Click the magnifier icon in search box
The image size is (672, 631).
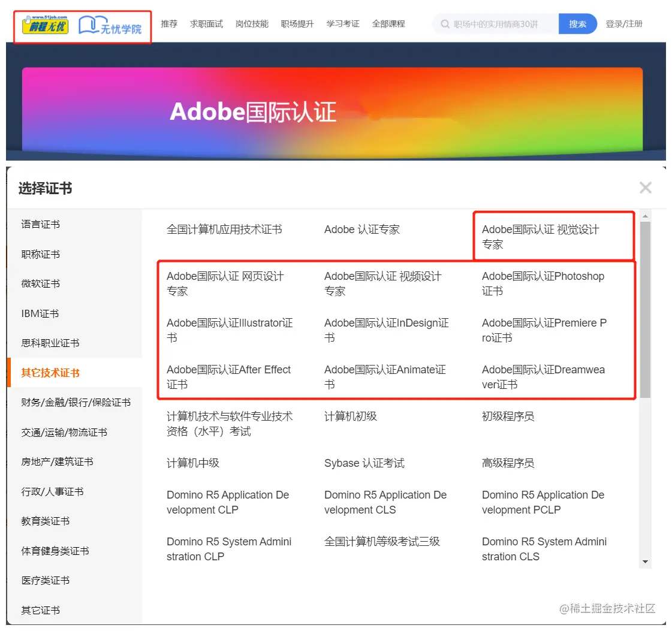pos(445,24)
